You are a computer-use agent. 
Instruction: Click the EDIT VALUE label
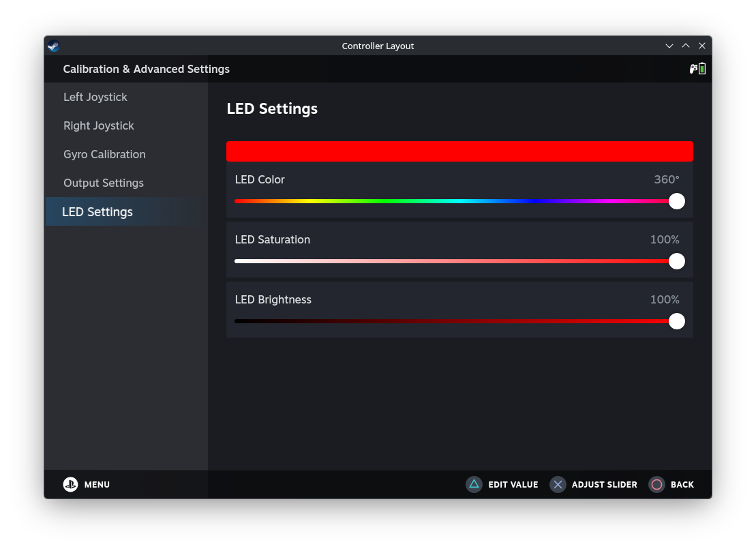pyautogui.click(x=513, y=484)
